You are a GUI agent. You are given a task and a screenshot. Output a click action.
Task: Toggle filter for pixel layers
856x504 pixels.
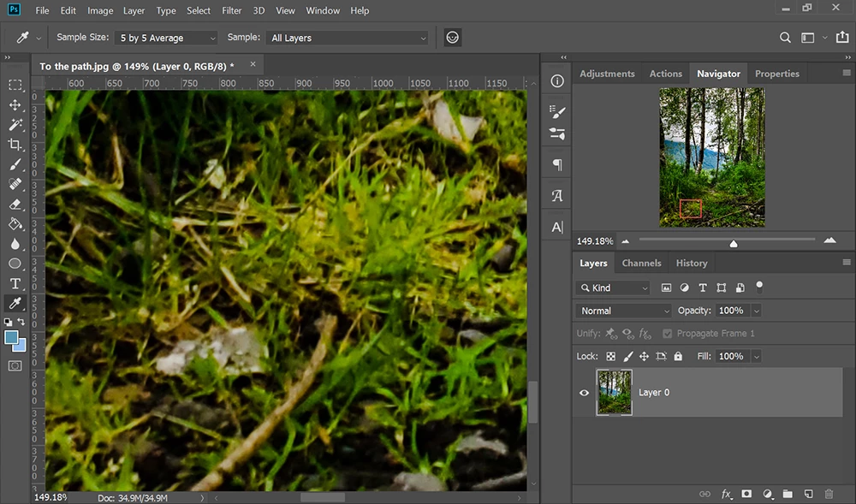point(666,288)
